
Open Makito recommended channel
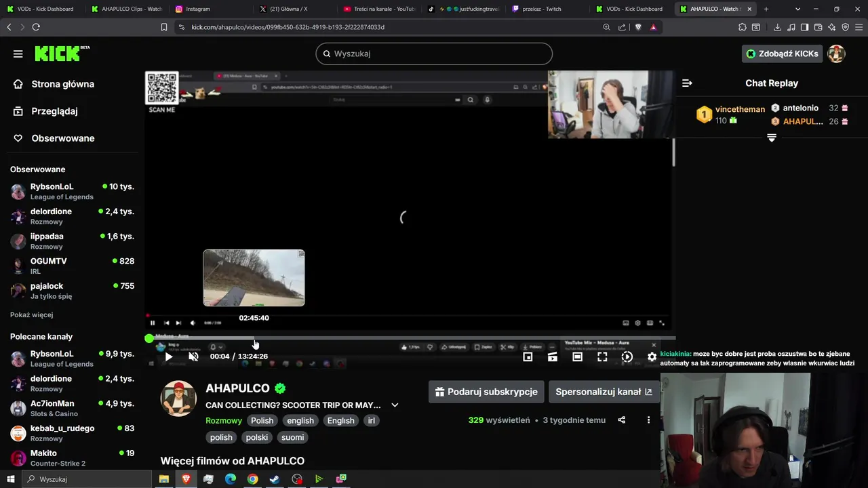[x=73, y=457]
